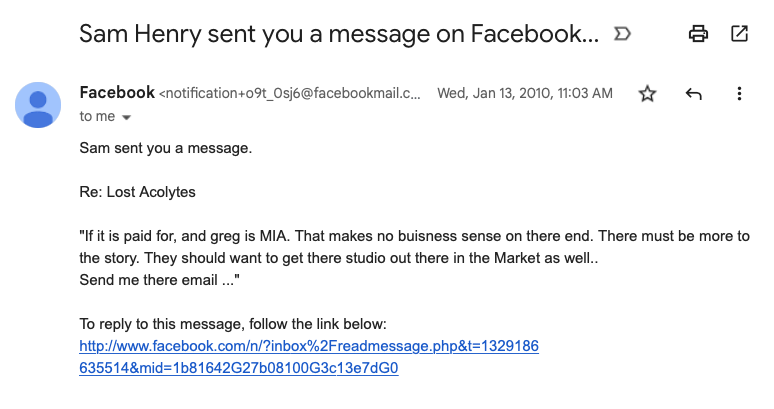Click the "Sam sent you a message." text
774x409 pixels.
coord(166,148)
